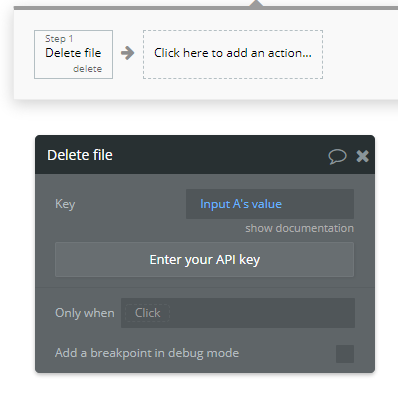
Task: Click the Delete file heading in Step 1 box
Action: pos(73,53)
